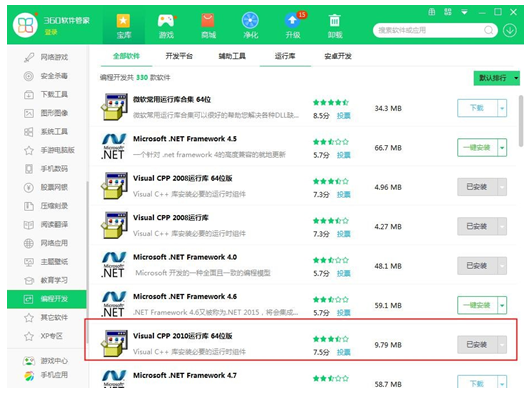Switch to the 运行库 tab
This screenshot has height=397, width=524.
pos(285,56)
